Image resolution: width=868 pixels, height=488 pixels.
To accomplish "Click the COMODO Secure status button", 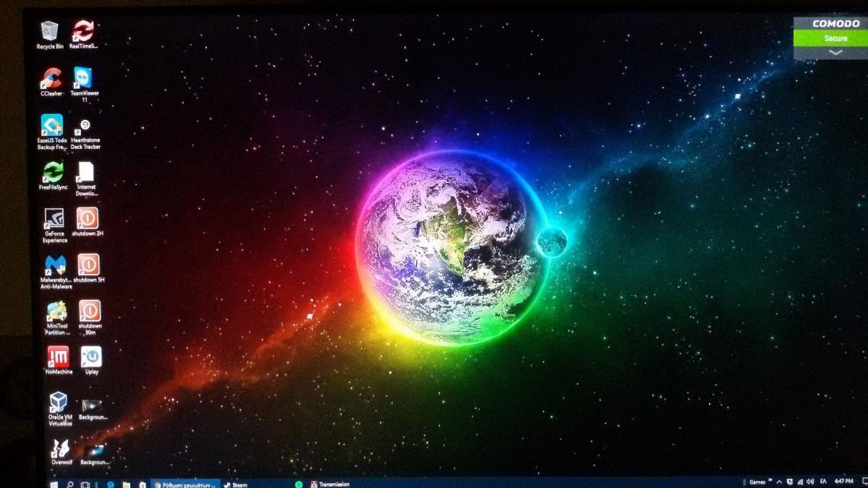I will point(835,38).
